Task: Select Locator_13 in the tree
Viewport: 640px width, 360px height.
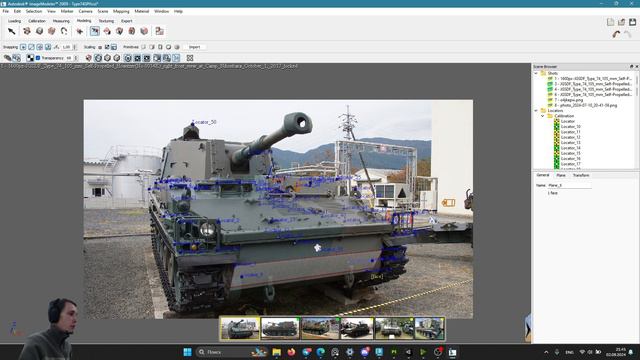Action: point(571,142)
